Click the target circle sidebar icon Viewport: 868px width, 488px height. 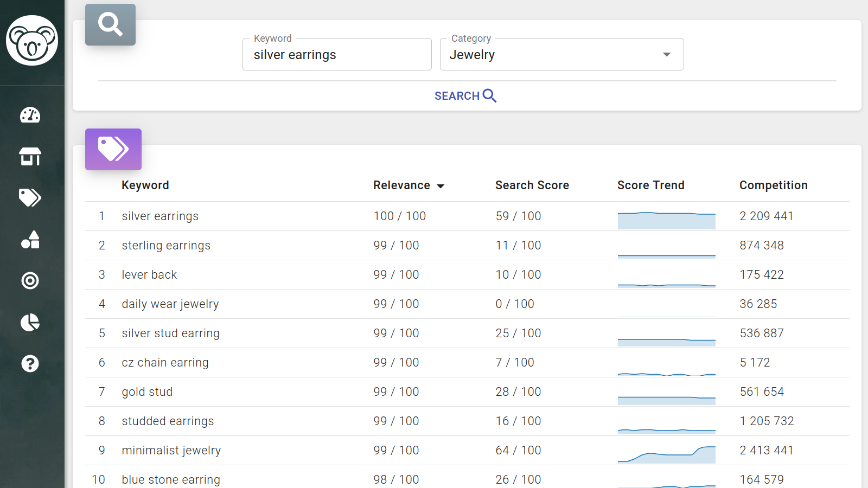tap(30, 281)
